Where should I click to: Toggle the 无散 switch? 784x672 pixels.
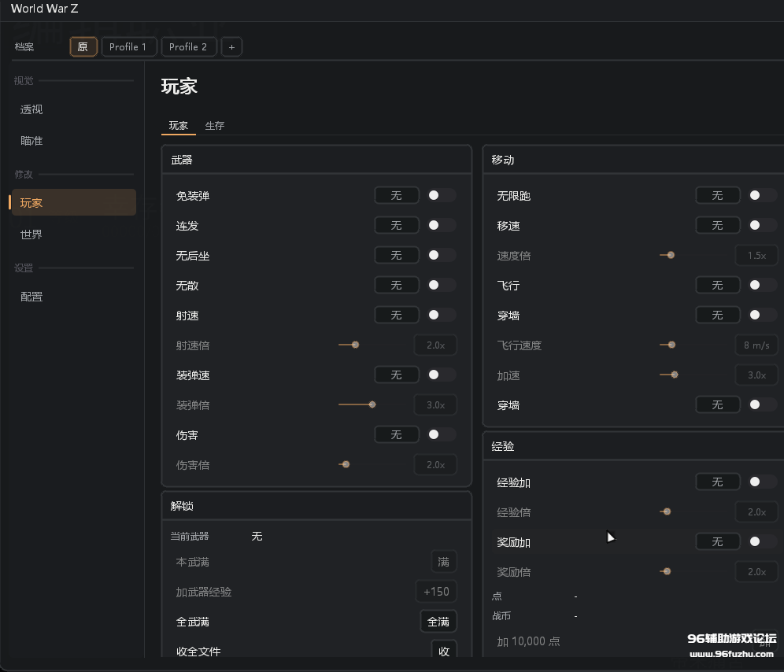(441, 285)
